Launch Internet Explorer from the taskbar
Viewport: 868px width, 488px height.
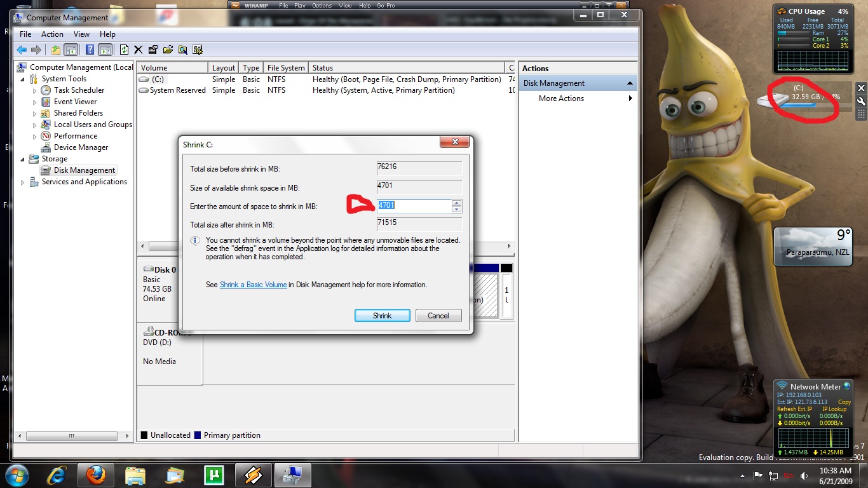pos(57,475)
